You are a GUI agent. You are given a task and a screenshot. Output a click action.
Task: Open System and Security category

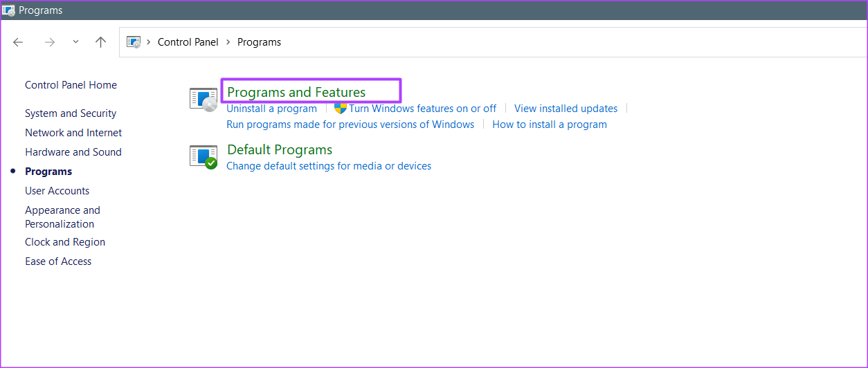tap(71, 113)
